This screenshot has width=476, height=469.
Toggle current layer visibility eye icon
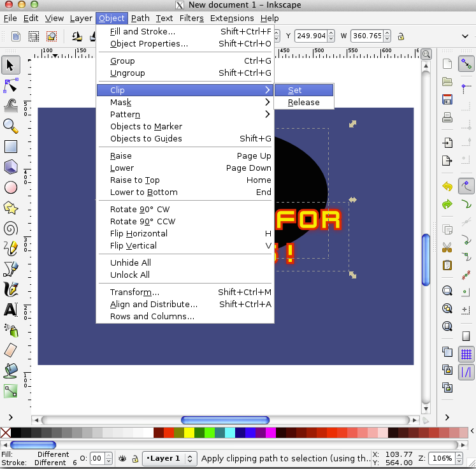[x=122, y=458]
